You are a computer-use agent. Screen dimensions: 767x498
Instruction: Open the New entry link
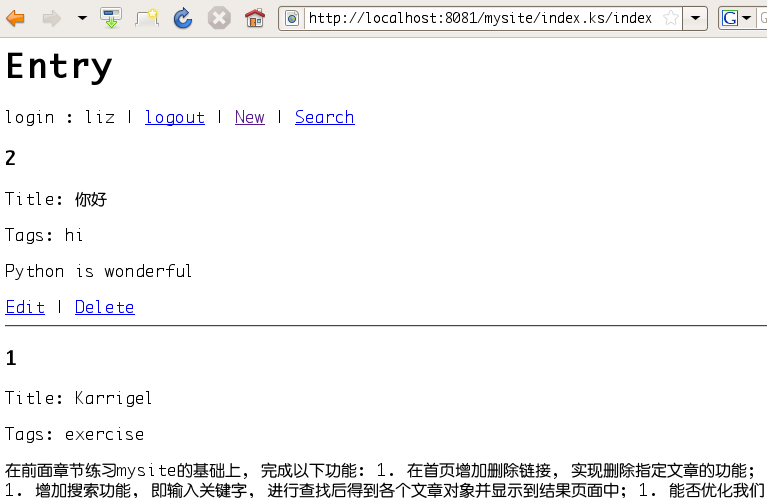[249, 117]
